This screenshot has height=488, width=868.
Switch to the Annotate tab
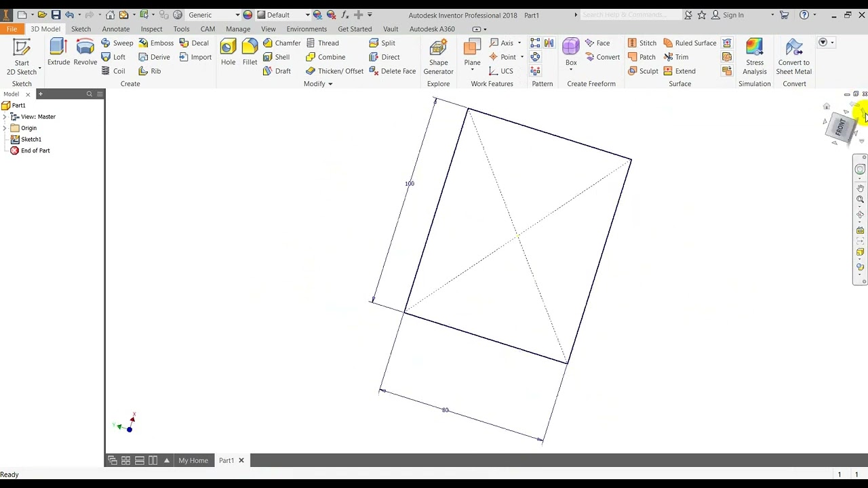(x=116, y=29)
